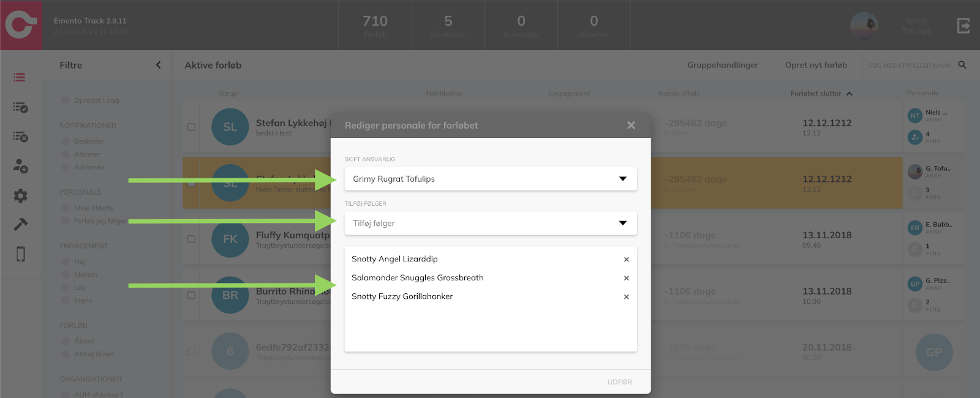Click the BR avatar of Burrito Rhino
Viewport: 980px width, 398px height.
(230, 295)
